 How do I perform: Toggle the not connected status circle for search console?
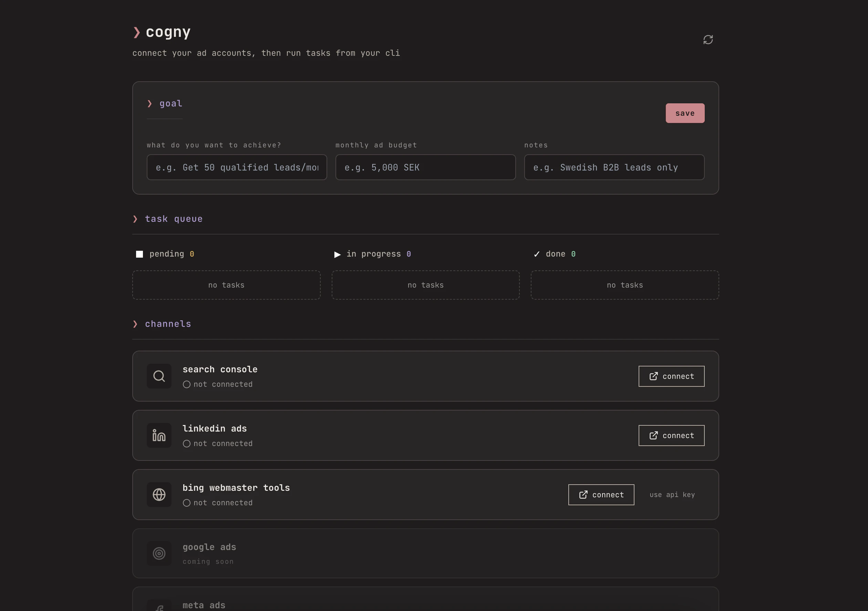pyautogui.click(x=186, y=384)
